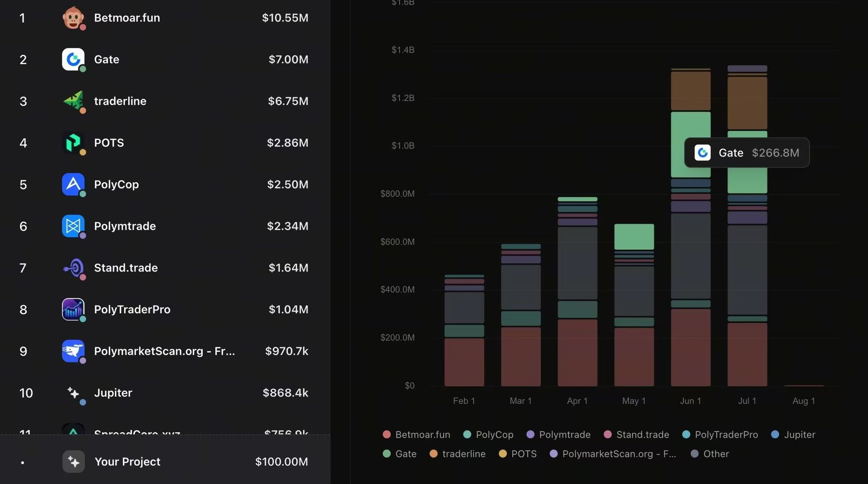Click the Betmoar.fun monkey icon
Screen dimensions: 868x484
[x=73, y=18]
